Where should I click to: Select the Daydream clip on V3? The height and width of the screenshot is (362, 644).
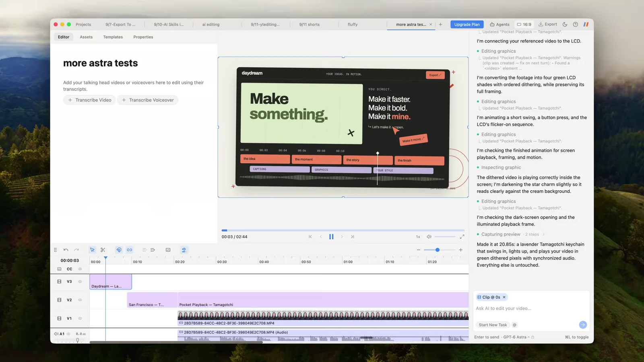click(111, 282)
